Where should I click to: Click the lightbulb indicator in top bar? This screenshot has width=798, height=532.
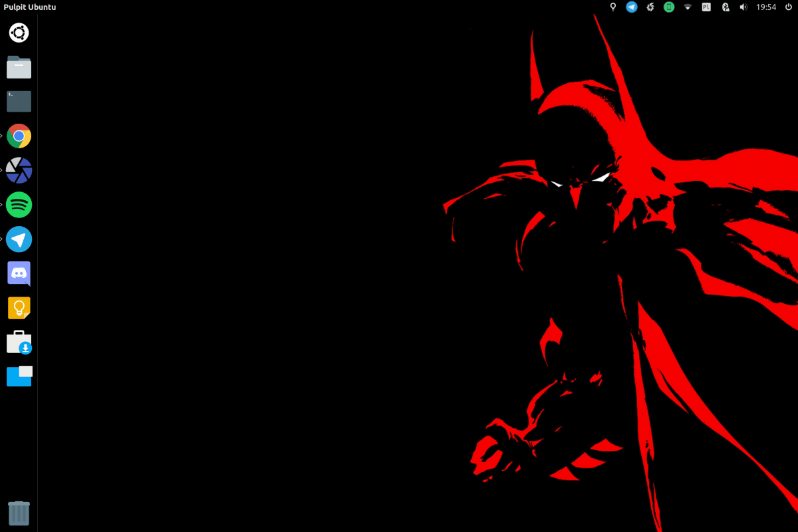[613, 7]
